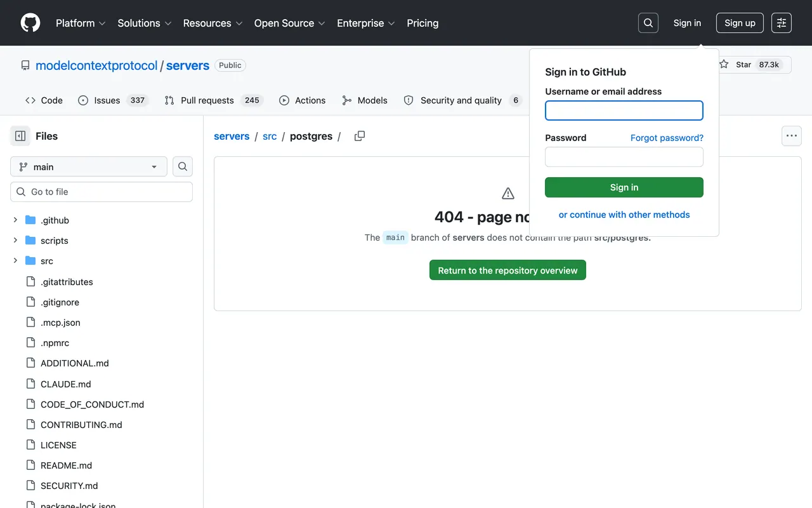Open ADDITIONAL.md file
Screen dimensions: 812x508
[x=75, y=363]
